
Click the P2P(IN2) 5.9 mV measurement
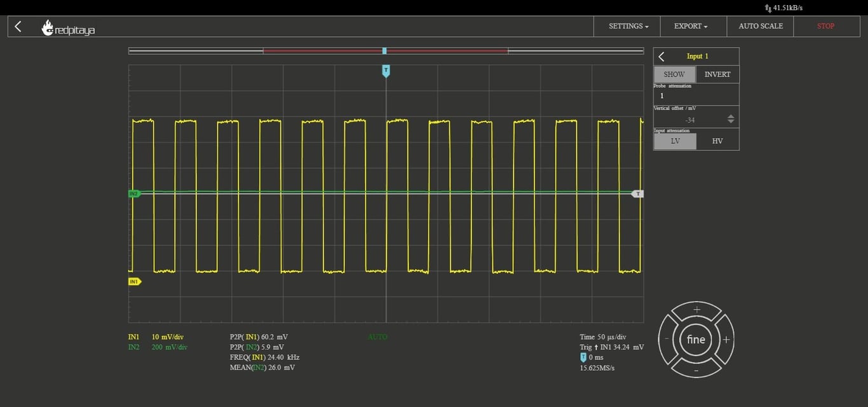[257, 347]
